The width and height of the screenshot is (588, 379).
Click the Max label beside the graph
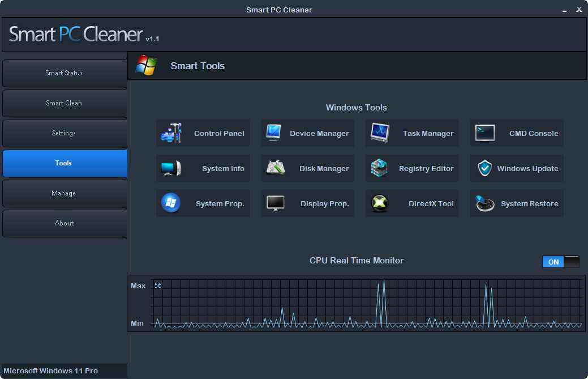(x=138, y=286)
